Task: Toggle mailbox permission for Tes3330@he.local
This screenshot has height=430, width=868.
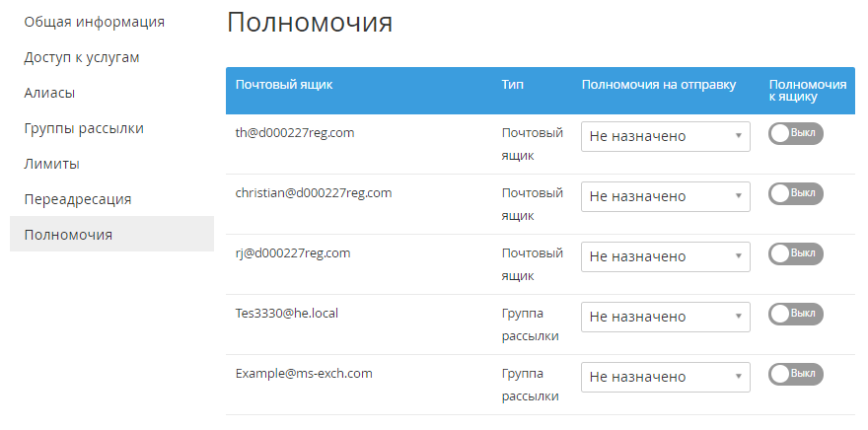Action: click(795, 315)
